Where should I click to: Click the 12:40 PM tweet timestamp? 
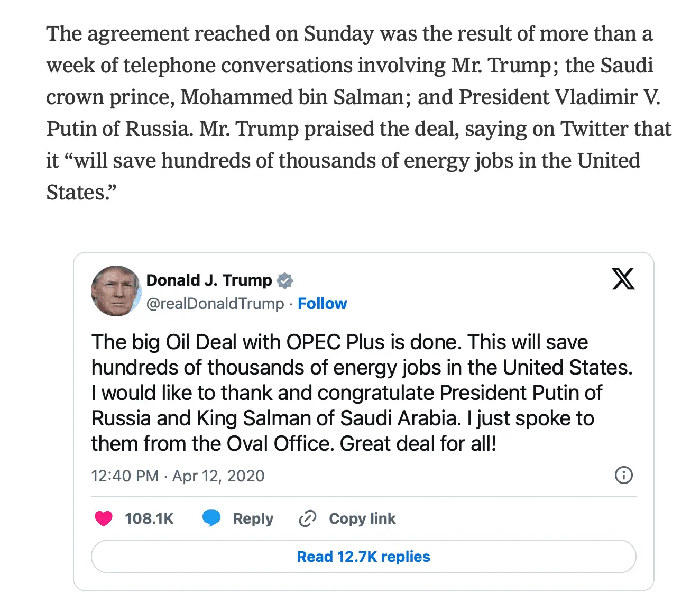coord(125,476)
